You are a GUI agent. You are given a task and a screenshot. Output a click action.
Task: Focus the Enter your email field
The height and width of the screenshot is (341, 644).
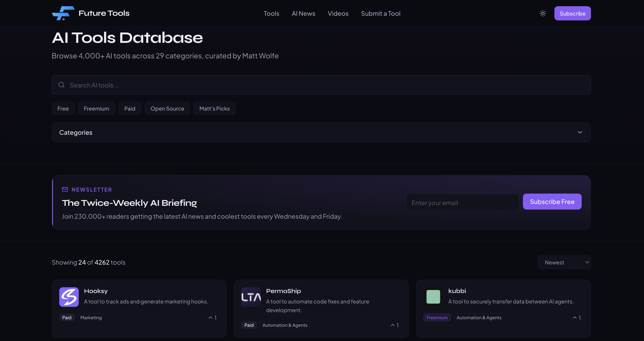click(x=463, y=202)
